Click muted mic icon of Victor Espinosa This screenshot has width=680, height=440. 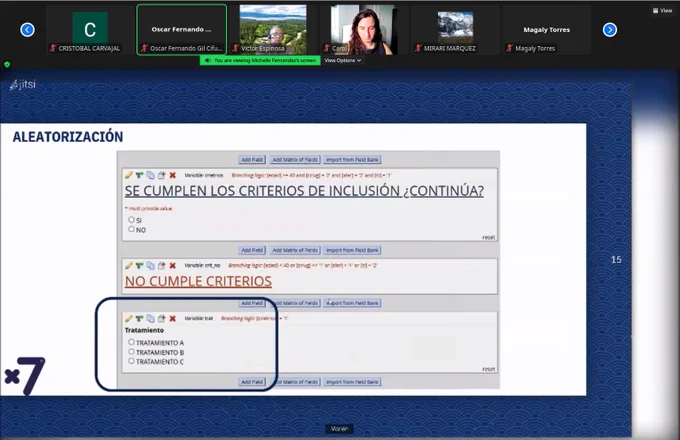coord(235,48)
